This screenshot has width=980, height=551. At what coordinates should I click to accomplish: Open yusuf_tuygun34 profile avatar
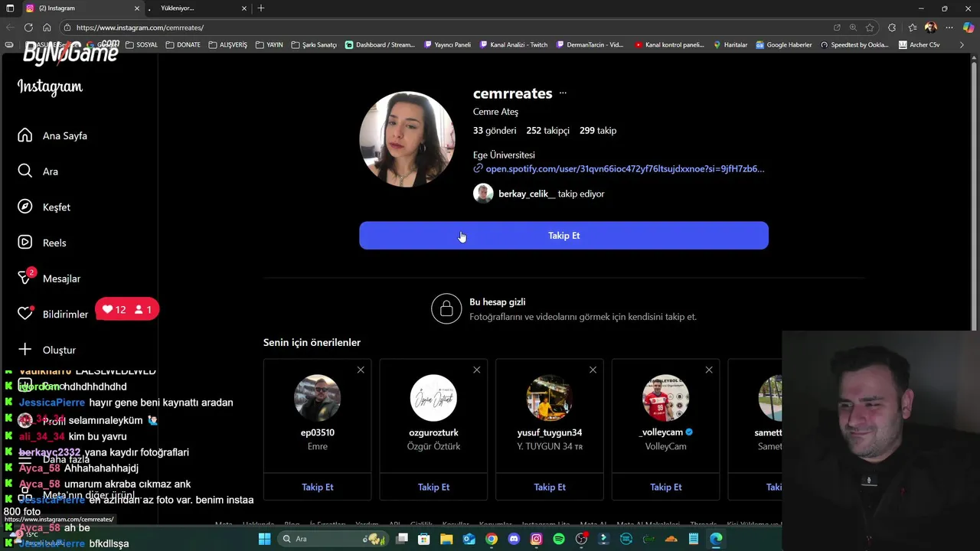coord(550,398)
